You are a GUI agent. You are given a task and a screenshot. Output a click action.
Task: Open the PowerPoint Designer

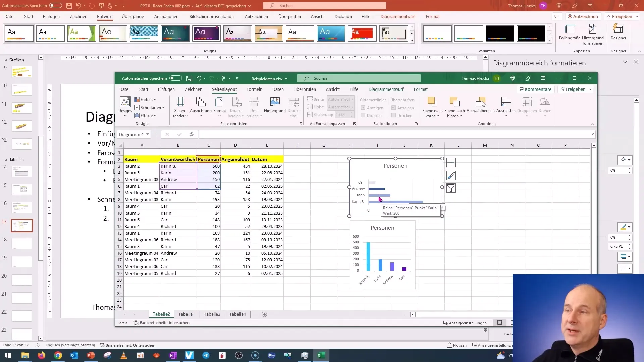click(618, 32)
